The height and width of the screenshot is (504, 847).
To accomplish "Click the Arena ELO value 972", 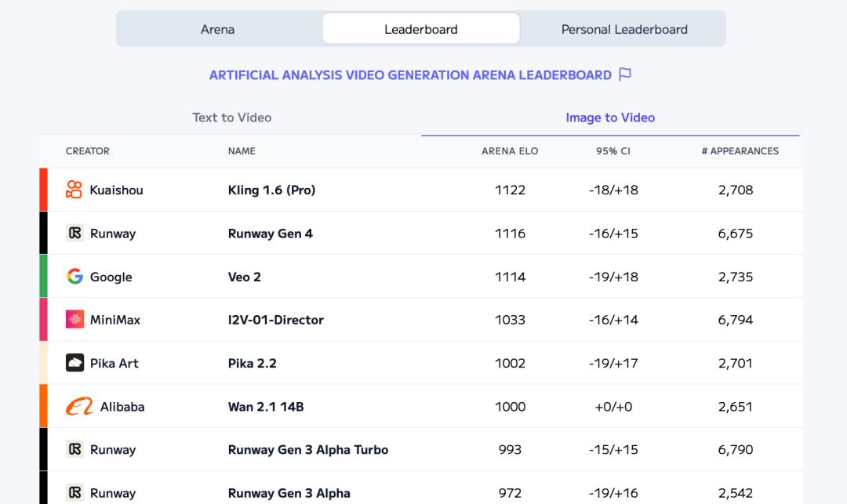I will click(510, 493).
